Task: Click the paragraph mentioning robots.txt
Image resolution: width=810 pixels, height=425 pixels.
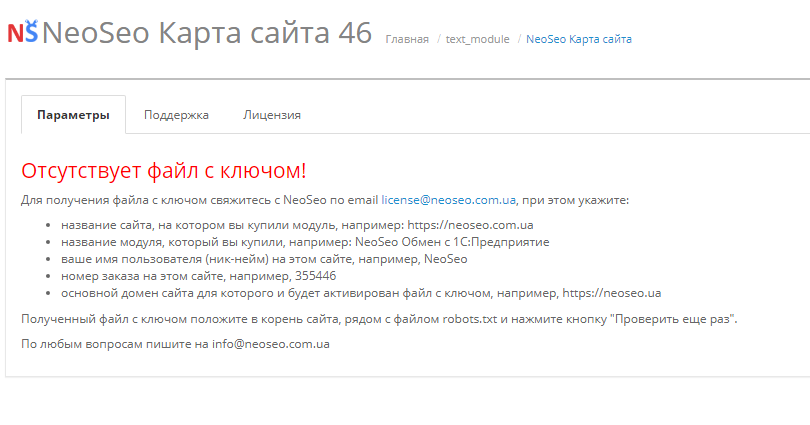Action: click(379, 319)
